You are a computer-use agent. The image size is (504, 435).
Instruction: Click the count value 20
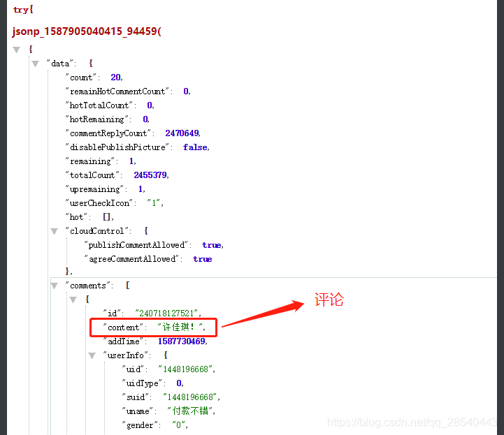(115, 78)
